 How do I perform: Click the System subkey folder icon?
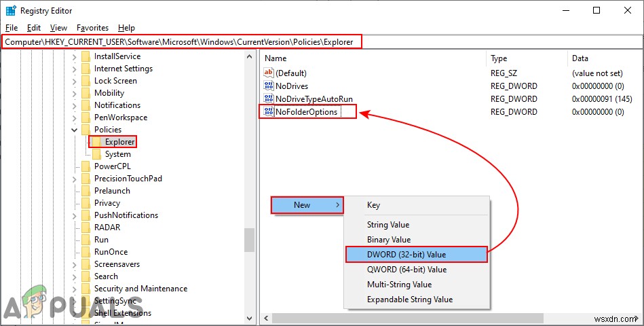pos(97,154)
